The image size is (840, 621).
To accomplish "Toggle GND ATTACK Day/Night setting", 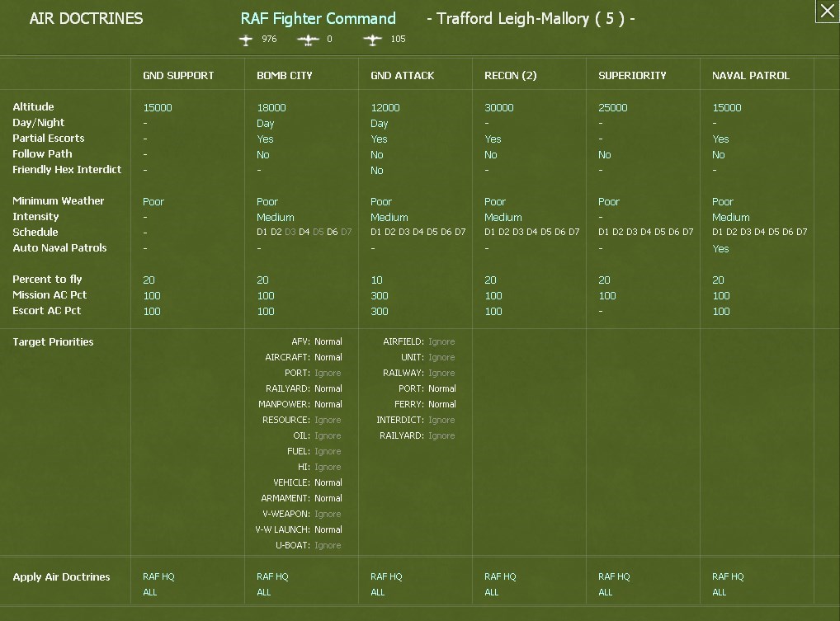I will pyautogui.click(x=380, y=124).
